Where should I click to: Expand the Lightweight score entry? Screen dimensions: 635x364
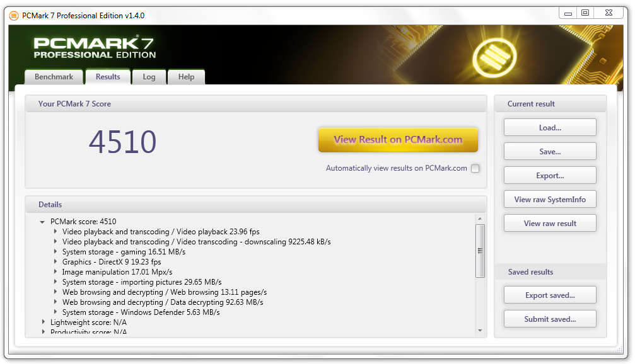coord(44,322)
